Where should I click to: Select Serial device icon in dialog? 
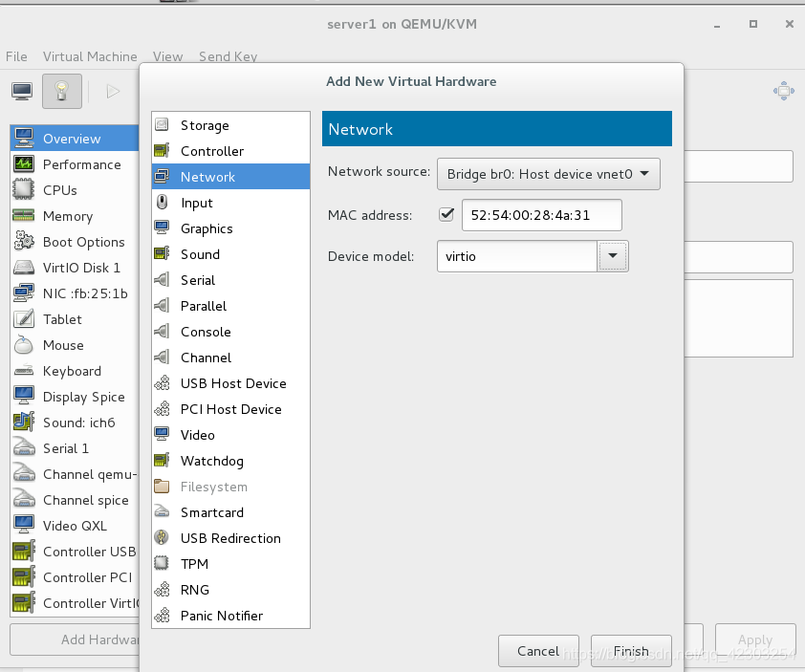click(163, 280)
